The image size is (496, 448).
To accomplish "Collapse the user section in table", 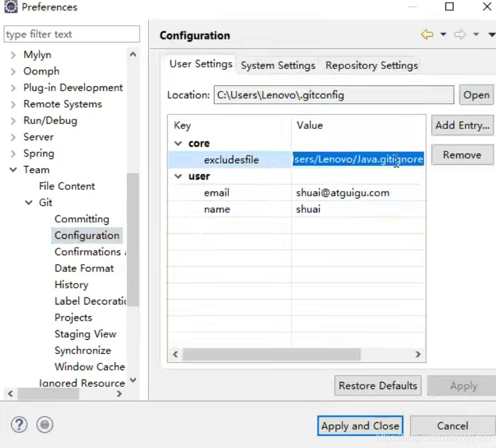I will 178,176.
